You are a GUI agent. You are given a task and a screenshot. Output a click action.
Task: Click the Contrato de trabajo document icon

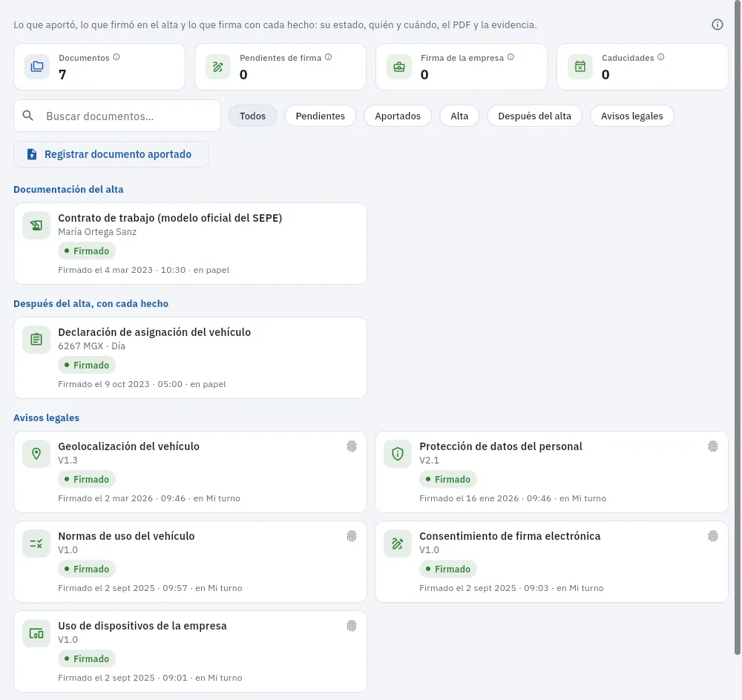tap(36, 225)
